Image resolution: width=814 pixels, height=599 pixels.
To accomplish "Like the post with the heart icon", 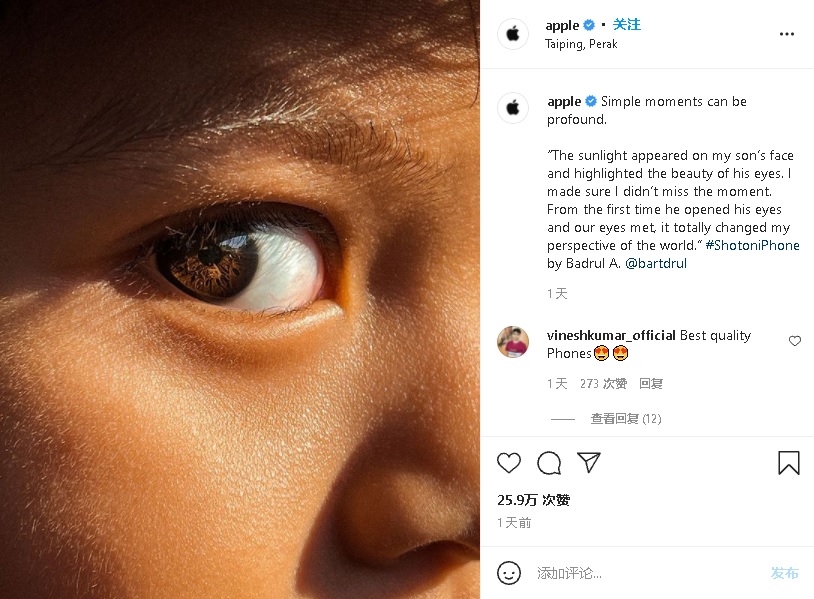I will [x=509, y=463].
